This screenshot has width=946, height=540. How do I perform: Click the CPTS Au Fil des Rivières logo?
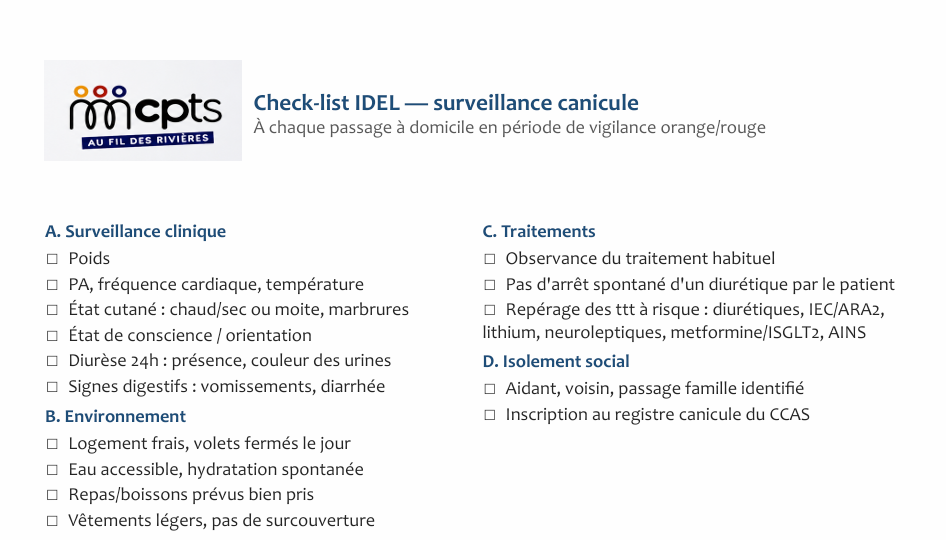(143, 110)
